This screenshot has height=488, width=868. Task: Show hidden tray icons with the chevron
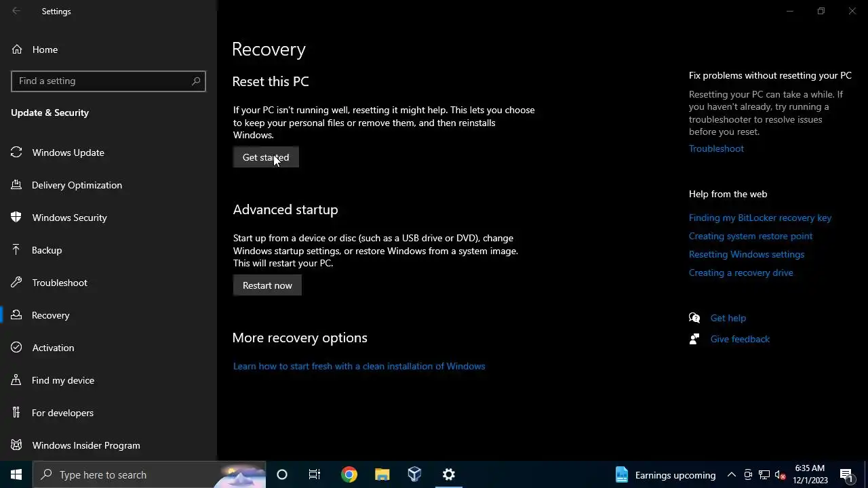pyautogui.click(x=732, y=474)
